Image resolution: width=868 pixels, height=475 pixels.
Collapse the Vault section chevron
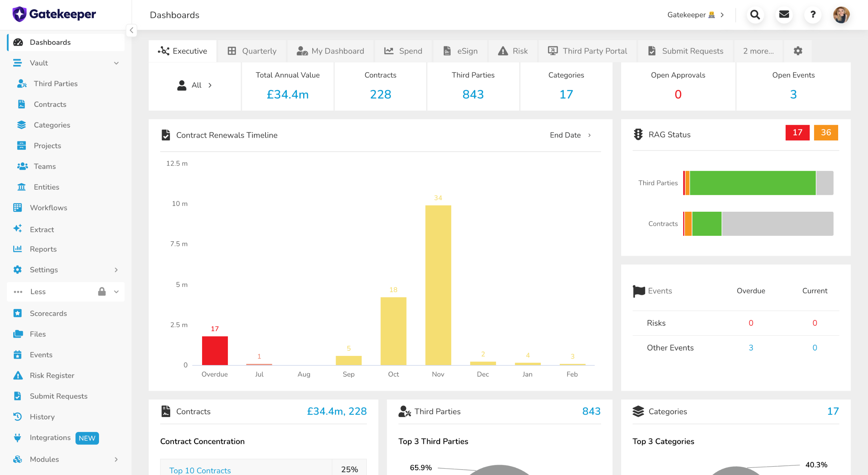point(116,63)
